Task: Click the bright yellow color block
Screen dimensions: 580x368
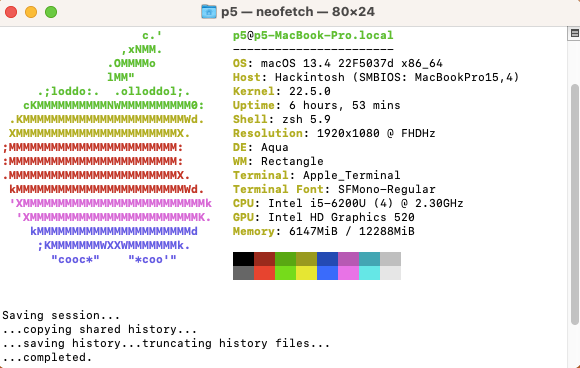Action: tap(306, 273)
